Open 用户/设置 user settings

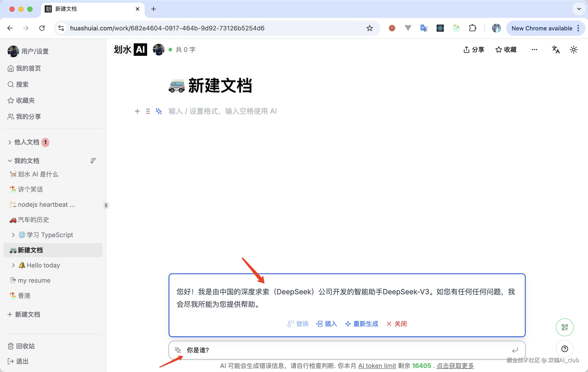tap(28, 51)
